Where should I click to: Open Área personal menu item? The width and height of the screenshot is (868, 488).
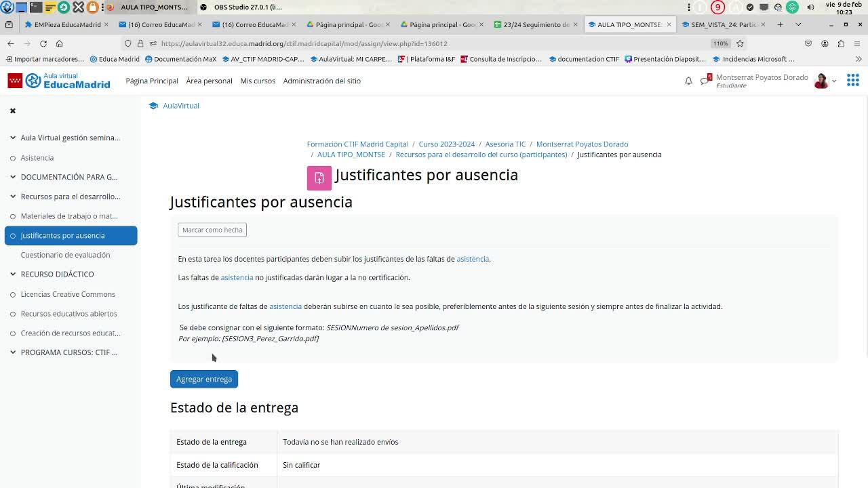[x=209, y=81]
